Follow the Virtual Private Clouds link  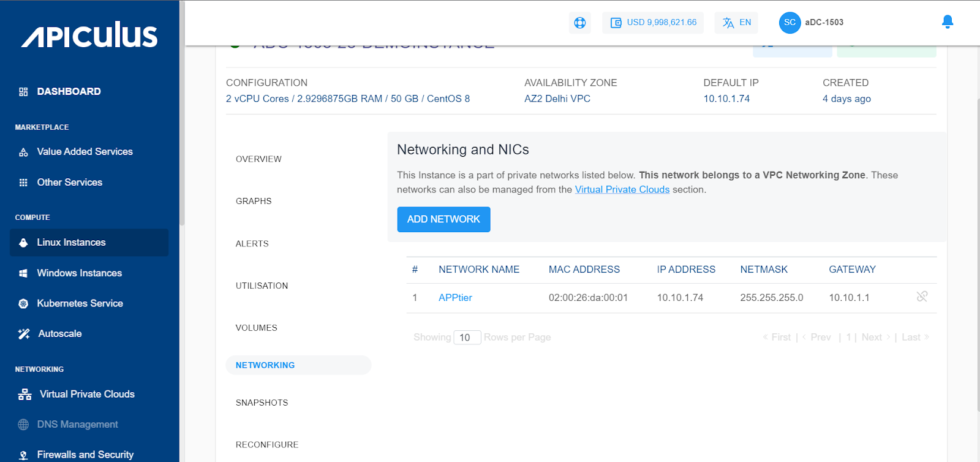pos(622,190)
